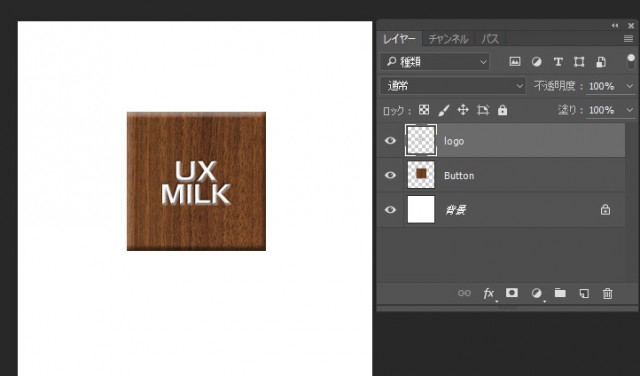This screenshot has width=640, height=376.
Task: Filter layers by adjustment layer icon
Action: [536, 62]
